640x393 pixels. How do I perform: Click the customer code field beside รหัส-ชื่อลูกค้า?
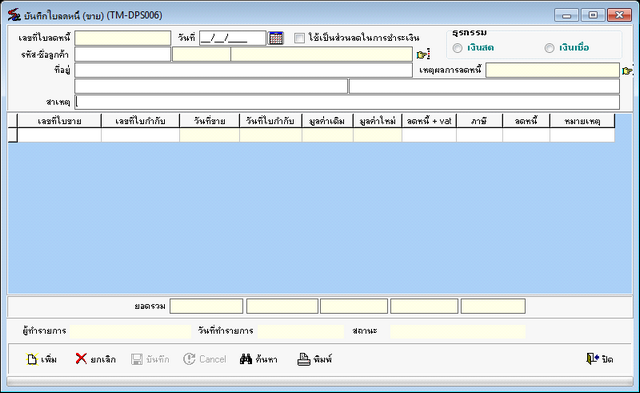[x=122, y=54]
